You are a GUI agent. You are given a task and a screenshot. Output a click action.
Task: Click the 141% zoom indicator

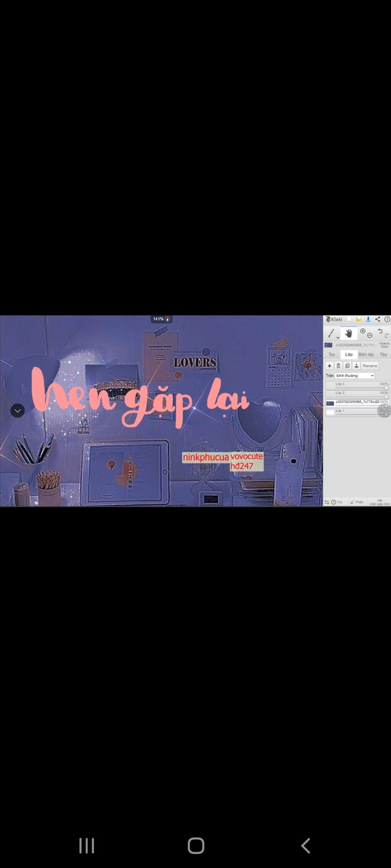pos(162,319)
